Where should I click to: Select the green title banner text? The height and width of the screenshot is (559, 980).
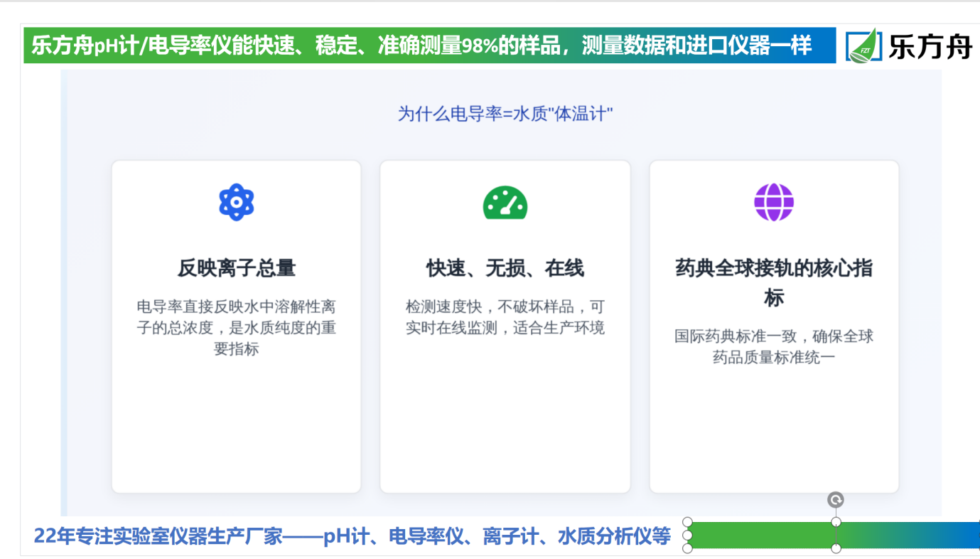[x=421, y=46]
